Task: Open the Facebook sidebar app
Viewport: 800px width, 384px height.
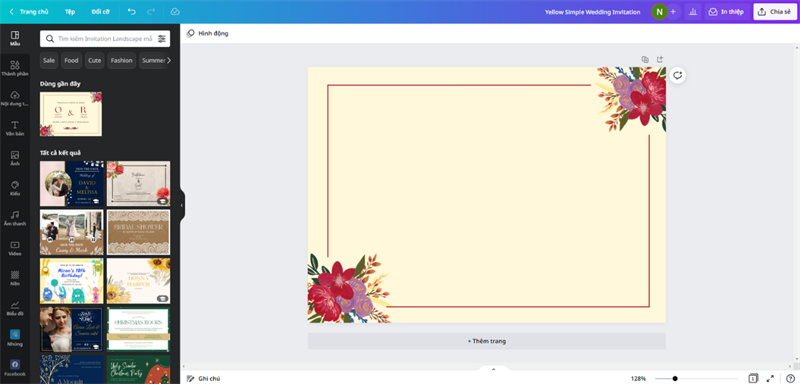Action: (x=15, y=368)
